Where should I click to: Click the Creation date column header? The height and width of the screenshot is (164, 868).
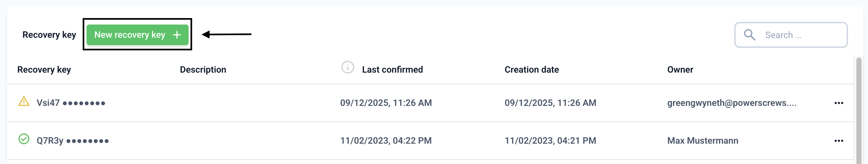click(x=532, y=70)
